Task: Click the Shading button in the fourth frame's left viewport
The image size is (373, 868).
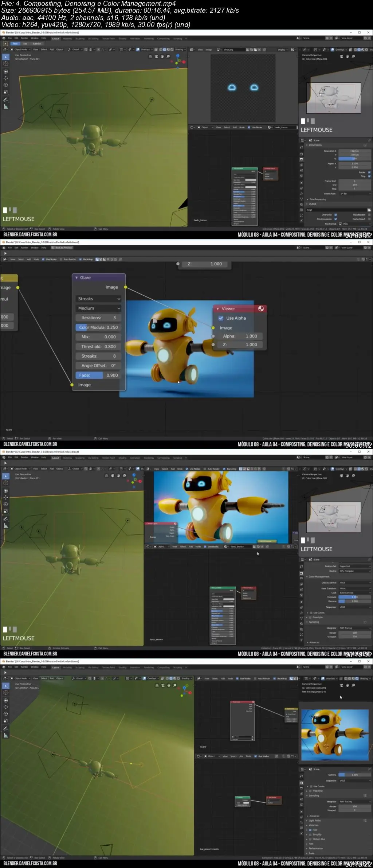Action: [x=186, y=678]
